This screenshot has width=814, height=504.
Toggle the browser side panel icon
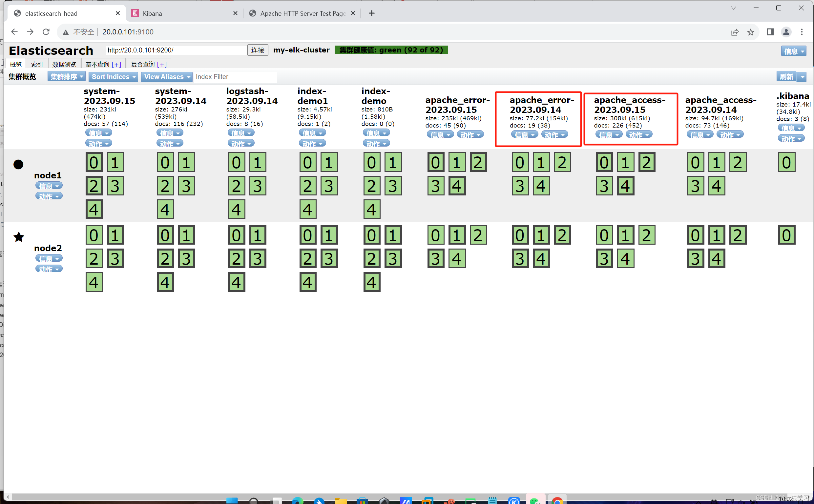click(x=770, y=32)
